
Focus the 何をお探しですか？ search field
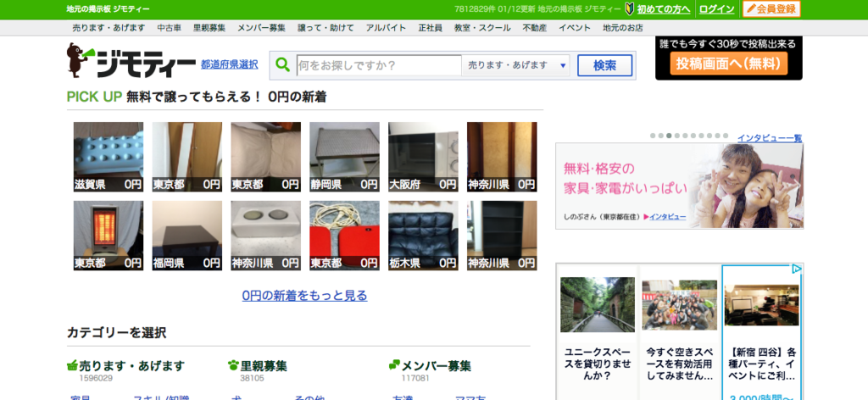click(x=379, y=65)
